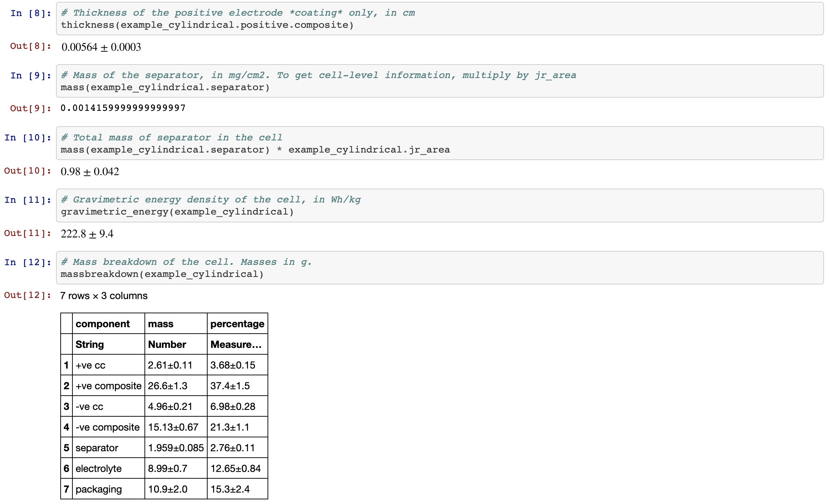Select mass value 15.13±0.67
This screenshot has height=504, width=829.
coord(176,427)
